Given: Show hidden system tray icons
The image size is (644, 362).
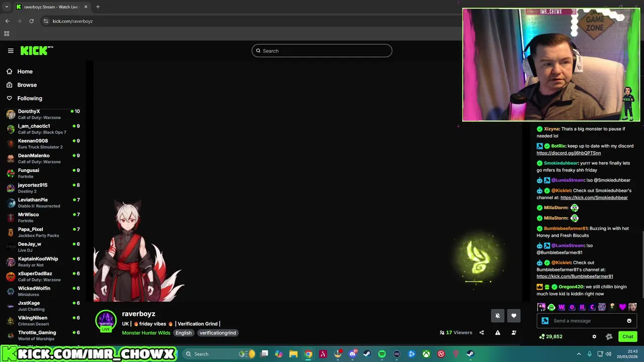Looking at the screenshot, I should [x=579, y=354].
